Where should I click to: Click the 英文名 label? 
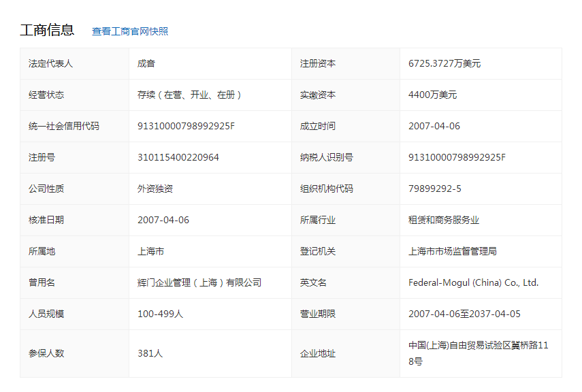click(x=313, y=282)
